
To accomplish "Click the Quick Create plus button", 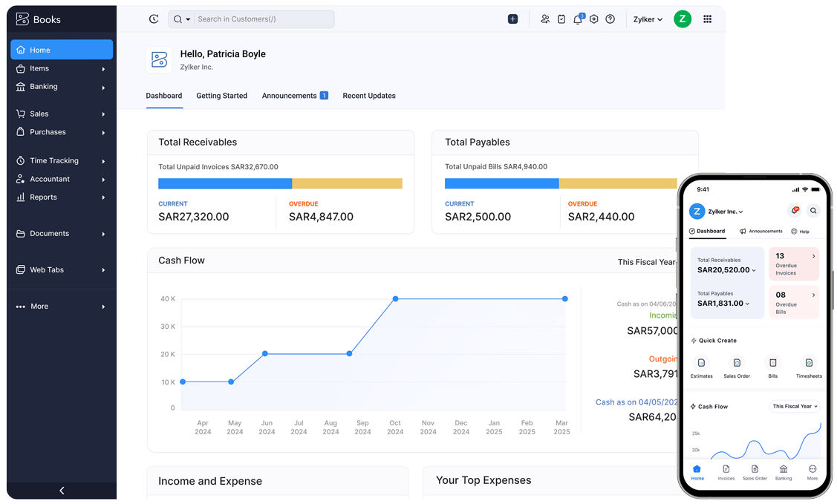I will tap(513, 19).
